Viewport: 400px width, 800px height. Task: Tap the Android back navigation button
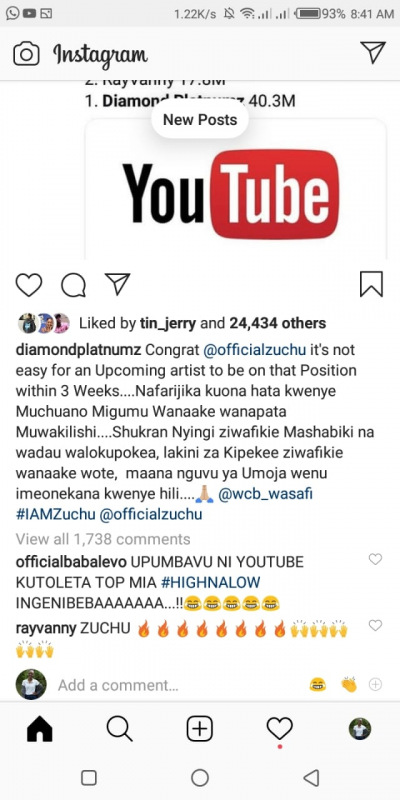click(311, 778)
